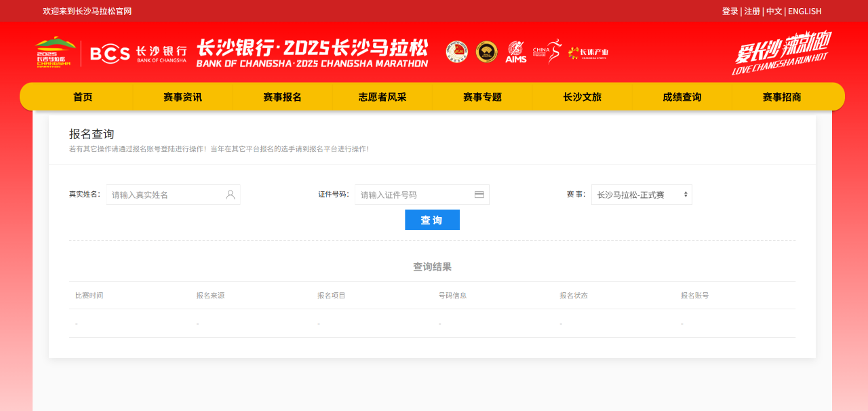
Task: Open the 首页 home menu
Action: pyautogui.click(x=83, y=97)
